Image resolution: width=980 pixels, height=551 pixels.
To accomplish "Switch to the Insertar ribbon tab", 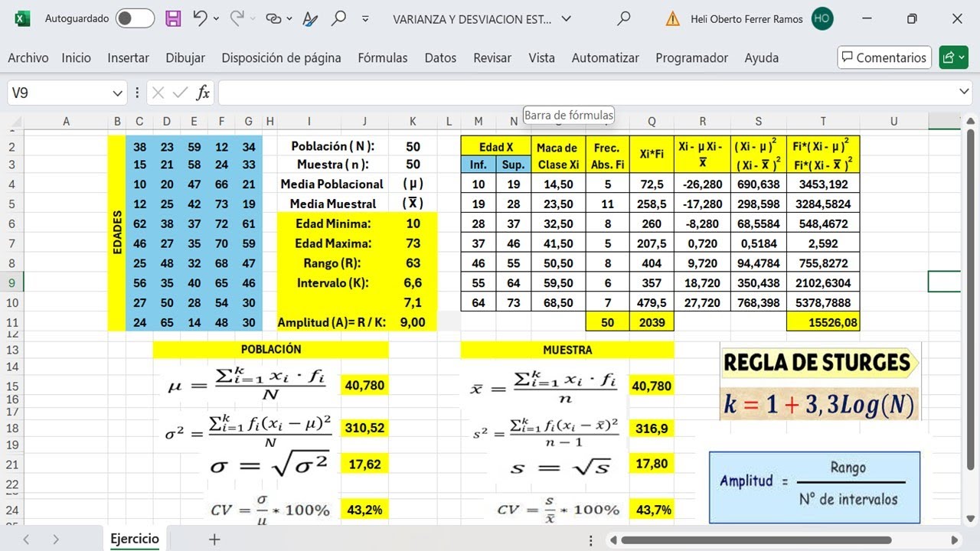I will [x=128, y=57].
